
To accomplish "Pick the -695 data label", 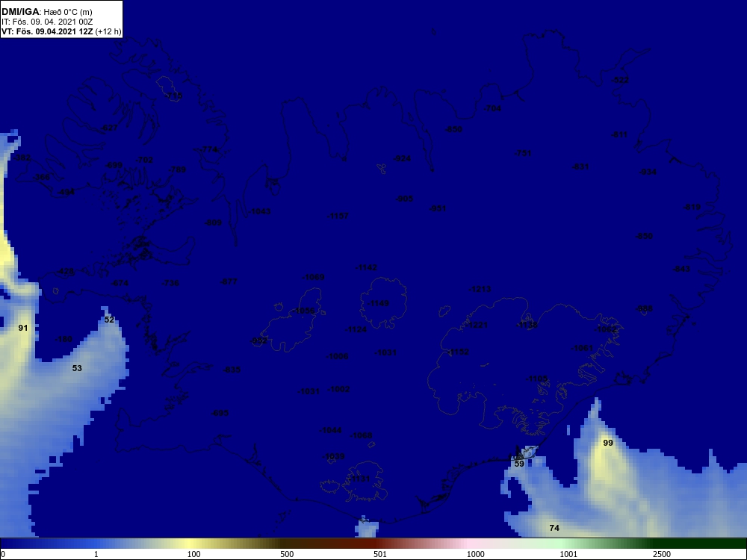I will (x=220, y=413).
